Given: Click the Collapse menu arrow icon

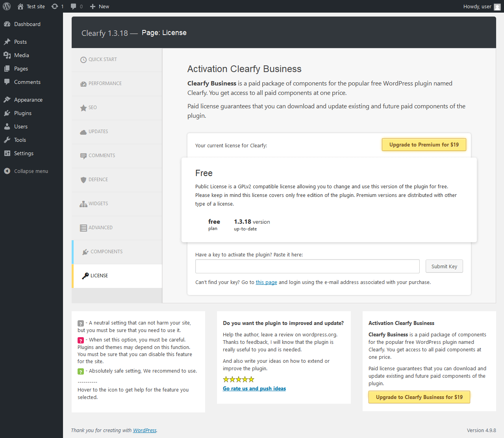Looking at the screenshot, I should [7, 171].
